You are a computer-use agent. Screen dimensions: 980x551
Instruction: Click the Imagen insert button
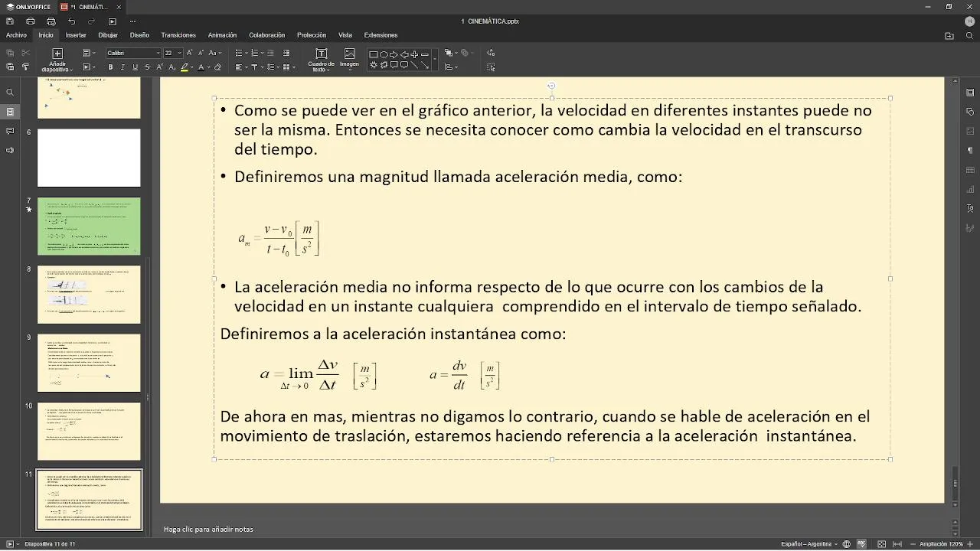tap(349, 60)
